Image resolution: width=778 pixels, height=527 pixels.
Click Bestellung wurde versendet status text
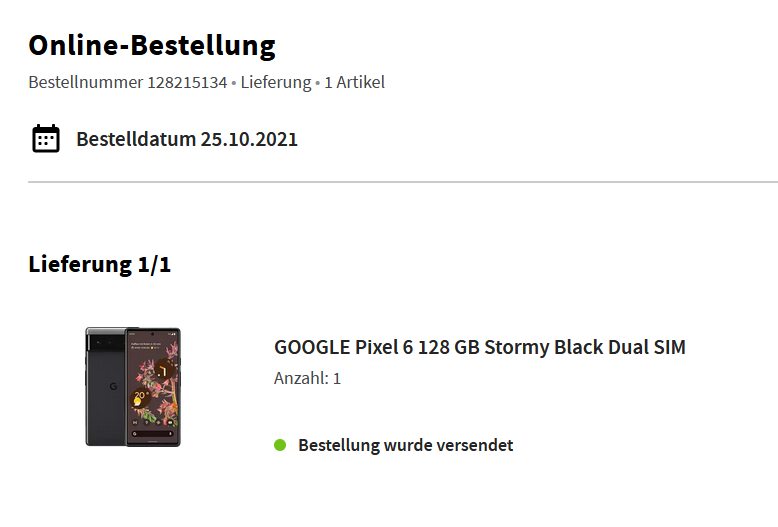coord(405,445)
